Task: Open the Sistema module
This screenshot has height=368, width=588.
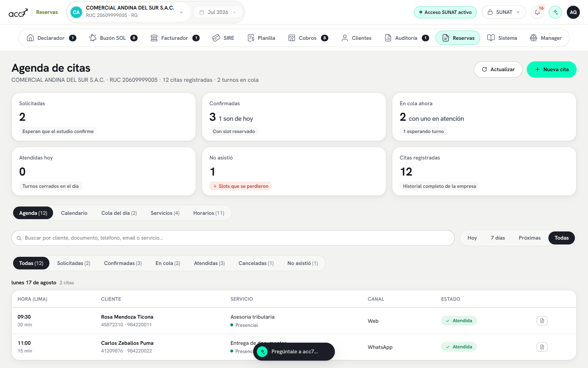Action: [x=502, y=38]
